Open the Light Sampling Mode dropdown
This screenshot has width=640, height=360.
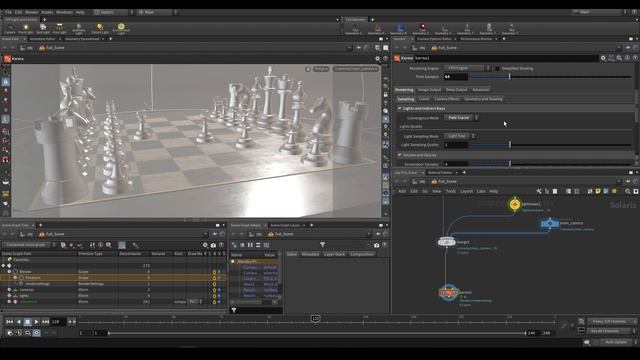[x=459, y=136]
